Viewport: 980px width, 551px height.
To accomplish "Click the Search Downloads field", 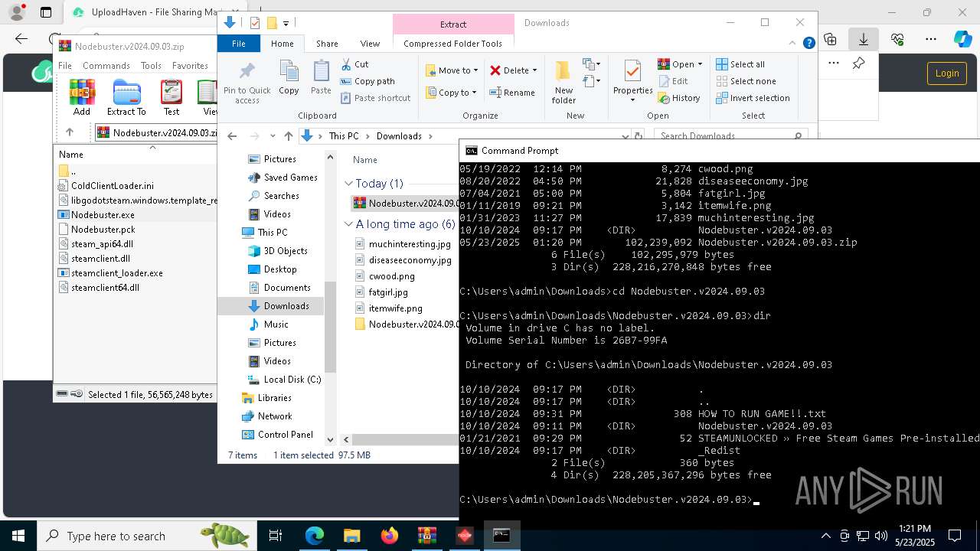I will [731, 136].
